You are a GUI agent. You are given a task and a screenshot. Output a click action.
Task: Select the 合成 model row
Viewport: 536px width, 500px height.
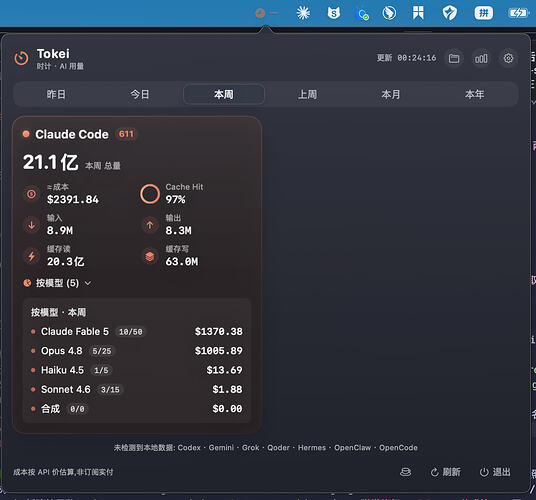pos(137,409)
